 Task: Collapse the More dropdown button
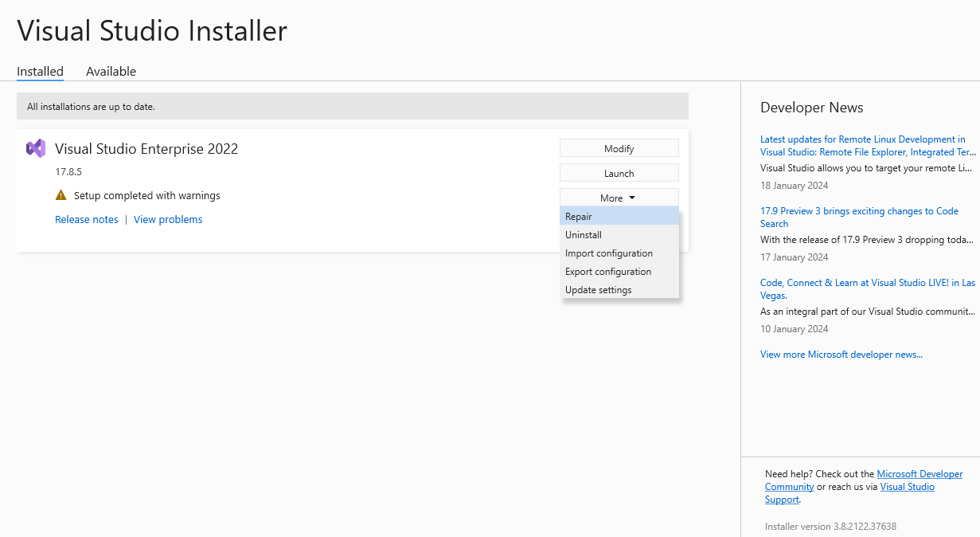(619, 198)
